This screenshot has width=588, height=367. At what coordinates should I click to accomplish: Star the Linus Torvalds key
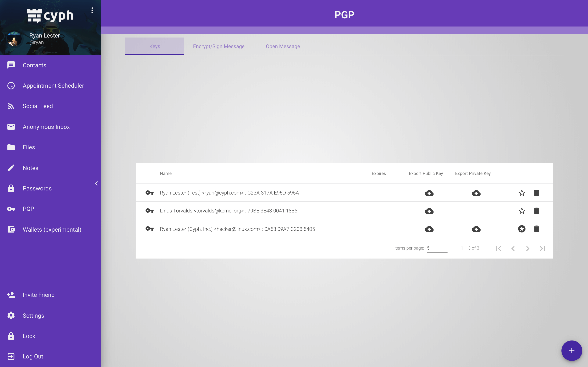522,211
